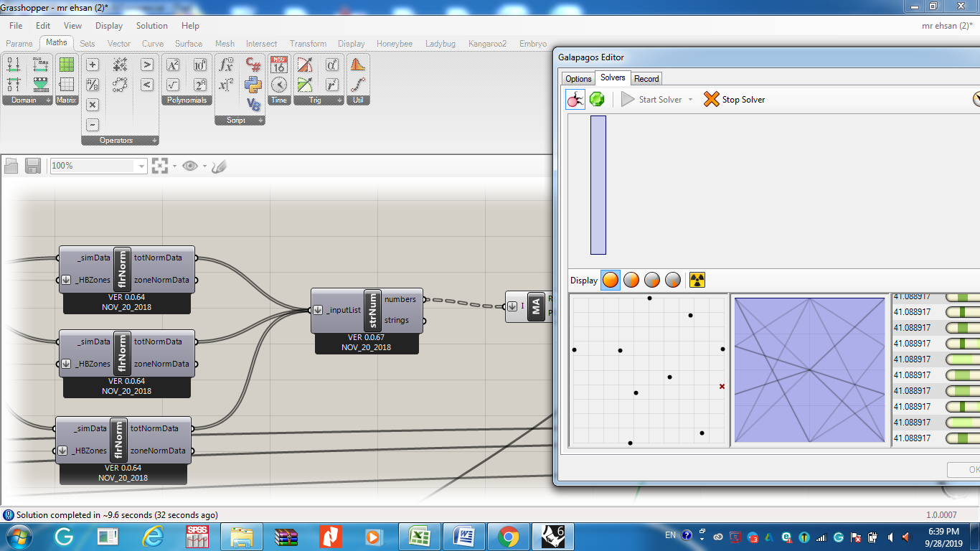Select the Power of 10 icon
The width and height of the screenshot is (980, 551).
point(200,65)
